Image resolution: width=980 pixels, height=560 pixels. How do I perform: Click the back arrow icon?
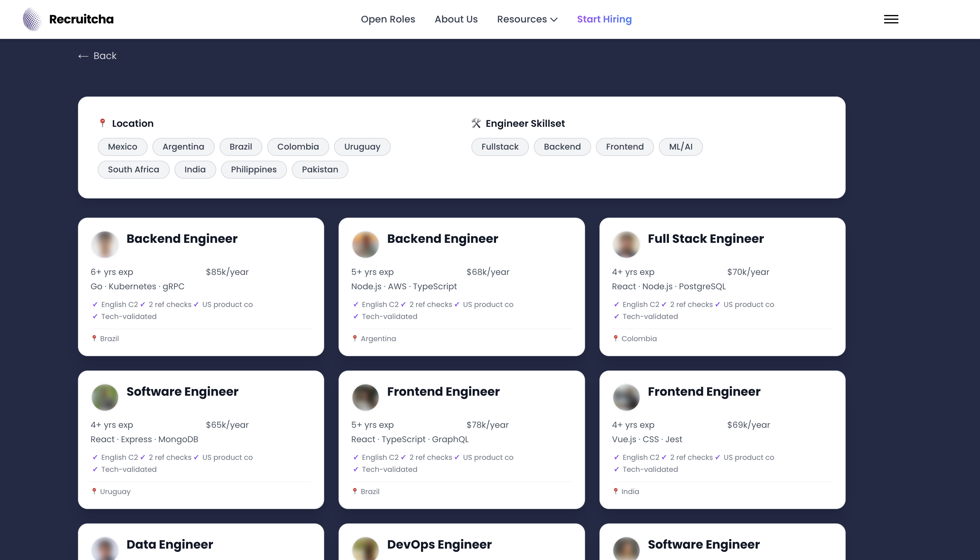click(83, 56)
